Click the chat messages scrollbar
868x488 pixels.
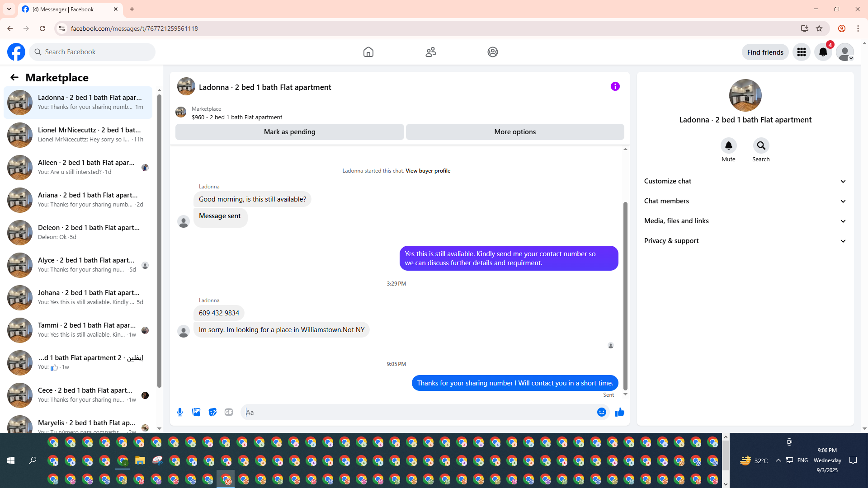pos(626,296)
